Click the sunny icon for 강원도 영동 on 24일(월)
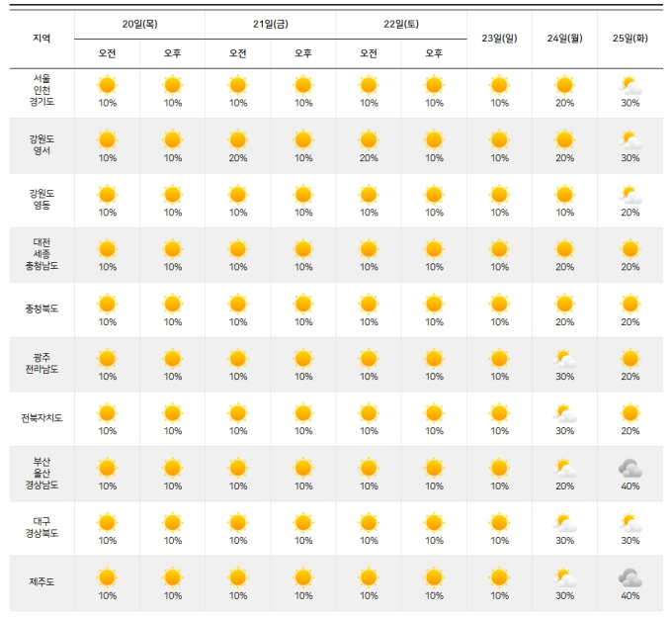This screenshot has height=618, width=672. click(564, 194)
